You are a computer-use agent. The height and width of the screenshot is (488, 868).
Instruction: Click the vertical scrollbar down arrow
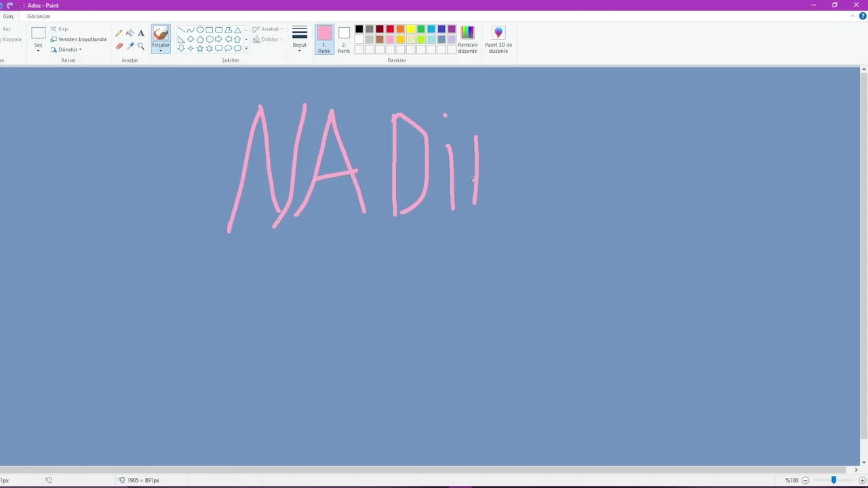point(863,462)
